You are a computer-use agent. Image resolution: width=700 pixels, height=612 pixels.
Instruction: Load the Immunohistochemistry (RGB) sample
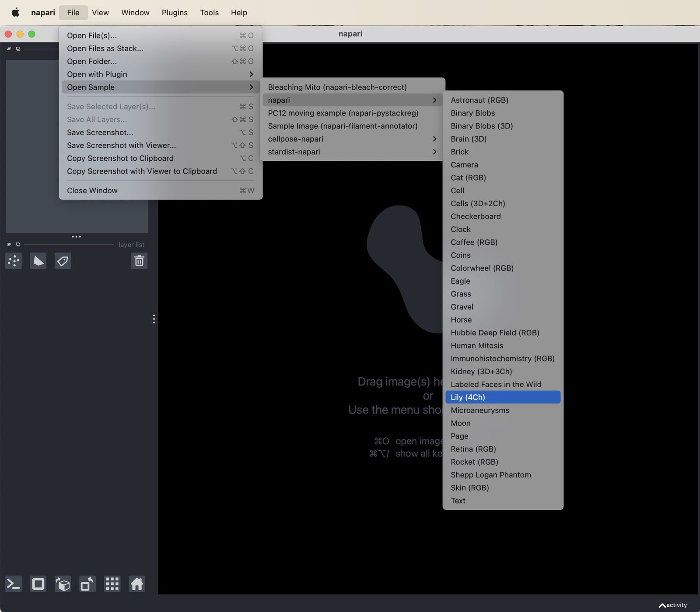click(x=503, y=358)
